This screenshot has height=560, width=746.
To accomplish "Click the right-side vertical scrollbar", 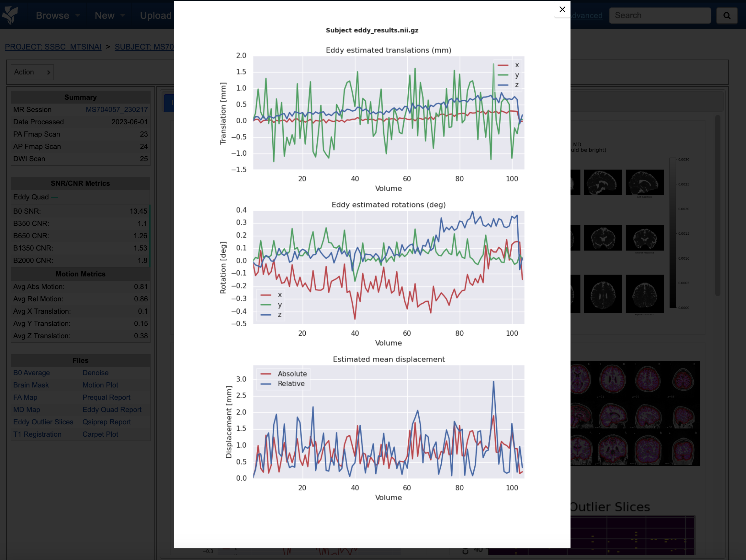I will pyautogui.click(x=718, y=206).
